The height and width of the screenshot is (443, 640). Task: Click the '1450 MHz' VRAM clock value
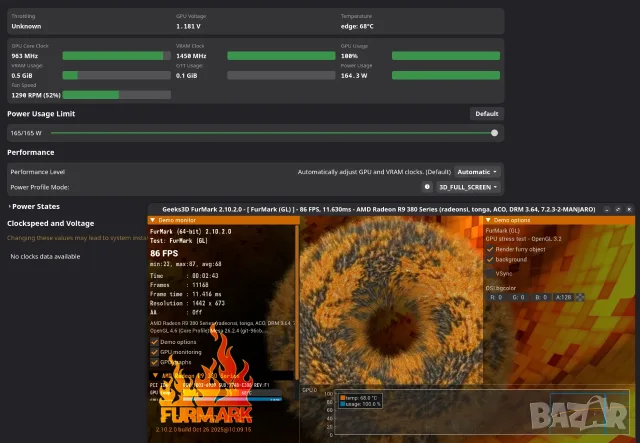[191, 56]
